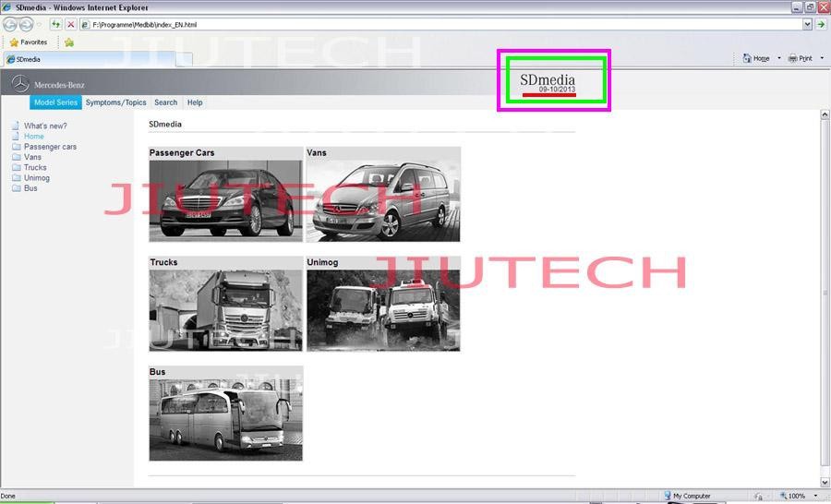Click the zoom magnifier icon in status bar

click(x=783, y=496)
